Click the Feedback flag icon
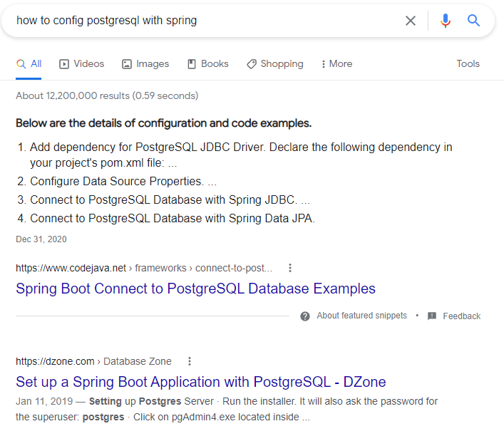 pos(432,316)
